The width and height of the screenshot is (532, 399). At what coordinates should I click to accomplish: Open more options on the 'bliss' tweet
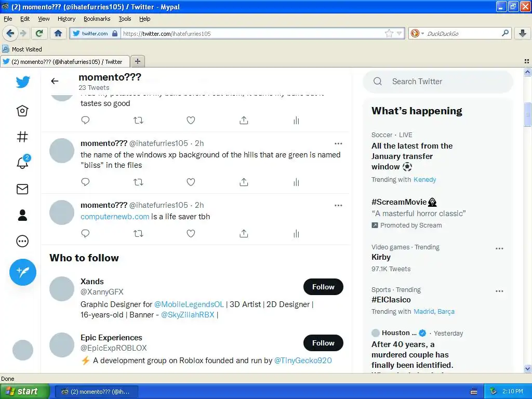[x=338, y=143]
